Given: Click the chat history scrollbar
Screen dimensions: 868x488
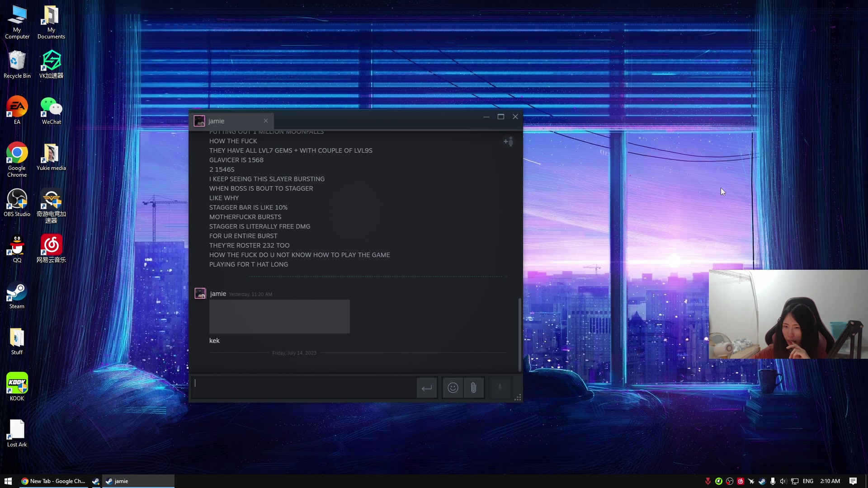Looking at the screenshot, I should click(519, 334).
